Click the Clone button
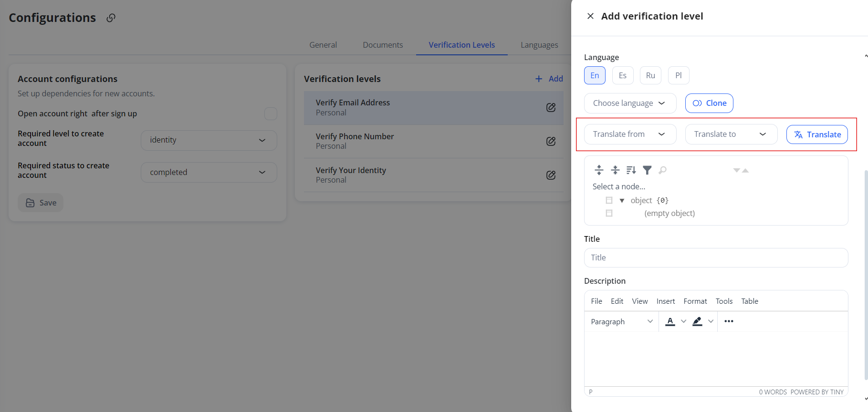 click(x=709, y=103)
